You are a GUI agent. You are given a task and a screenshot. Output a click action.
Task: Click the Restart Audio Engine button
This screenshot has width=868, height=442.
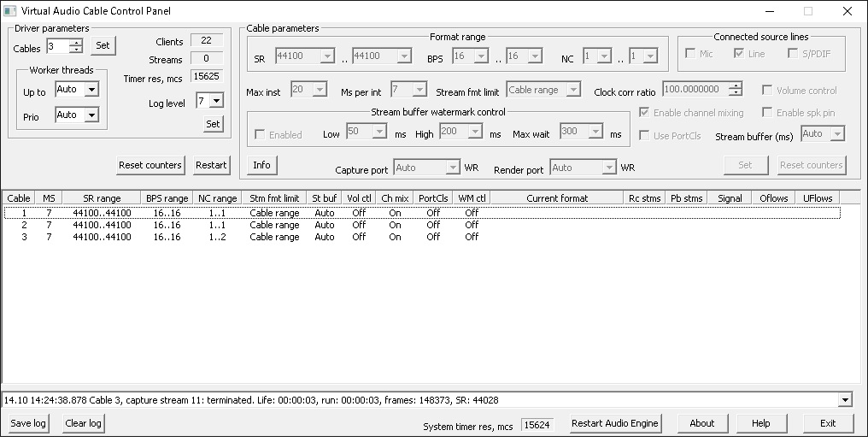[x=615, y=424]
